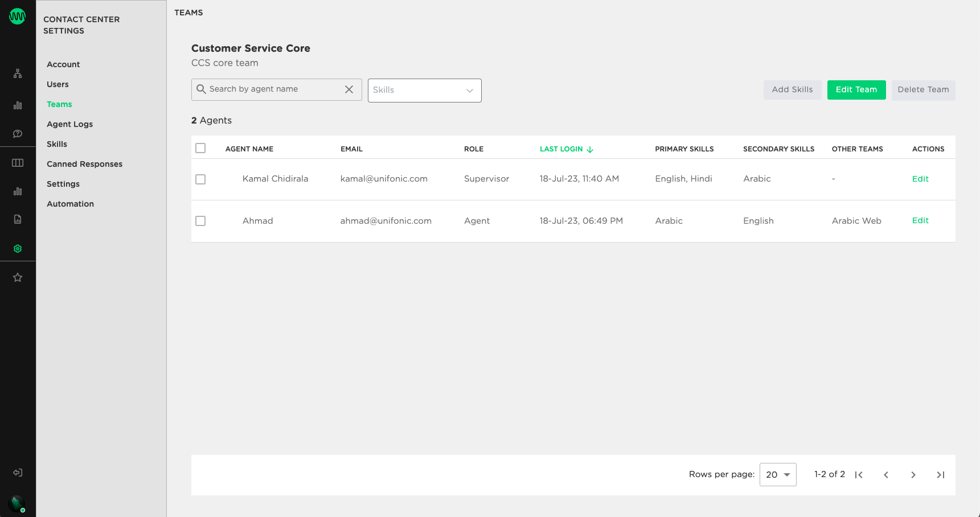Open the rows per page dropdown
The width and height of the screenshot is (980, 517).
click(x=778, y=474)
